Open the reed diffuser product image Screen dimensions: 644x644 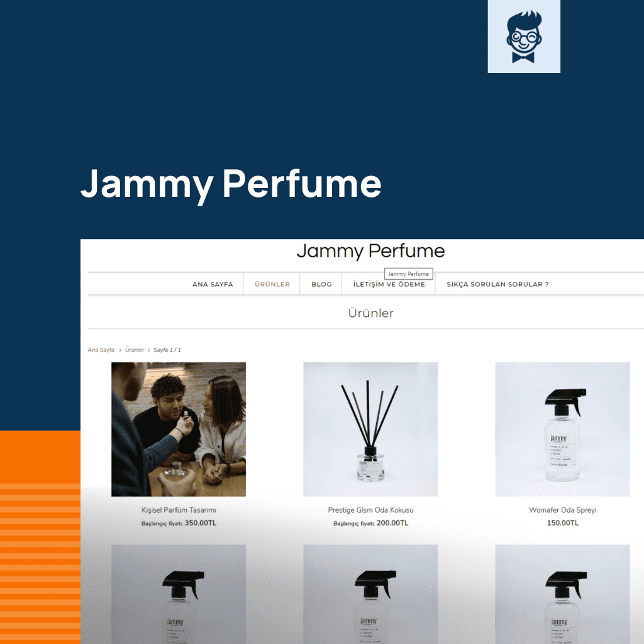[370, 429]
